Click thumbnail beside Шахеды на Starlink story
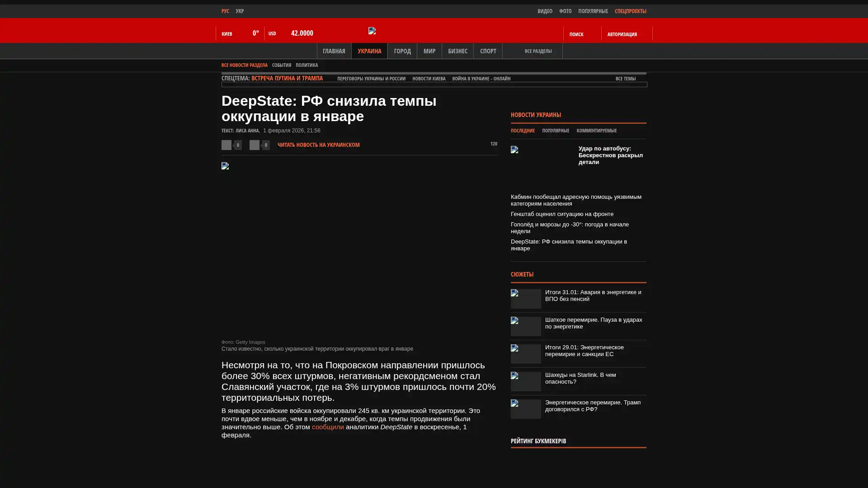Viewport: 868px width, 488px height. 526,381
